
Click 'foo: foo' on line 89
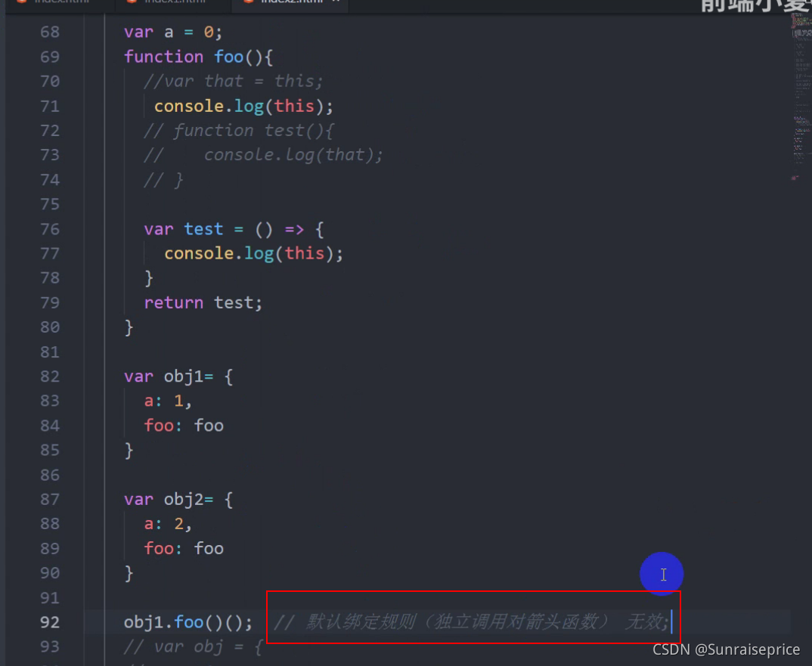point(184,548)
